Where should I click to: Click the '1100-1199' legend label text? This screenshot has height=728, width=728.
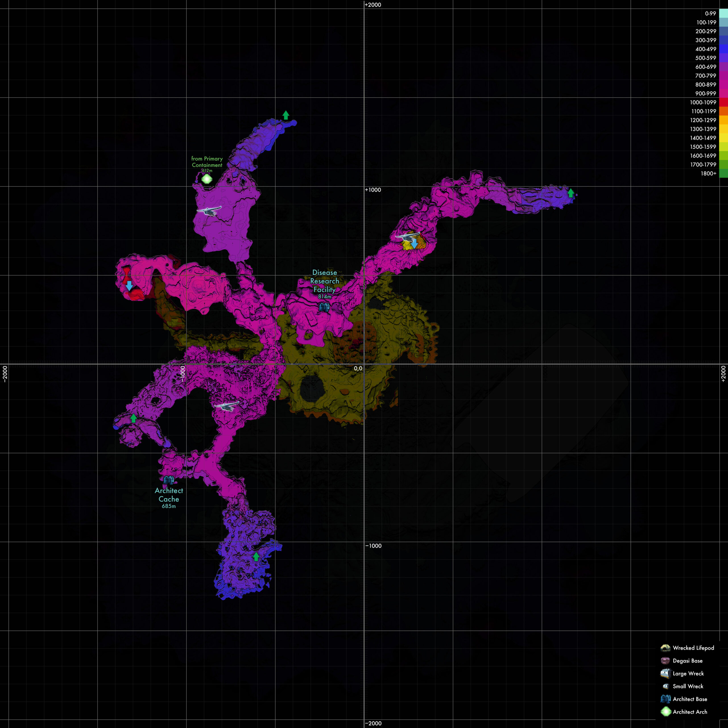click(704, 111)
